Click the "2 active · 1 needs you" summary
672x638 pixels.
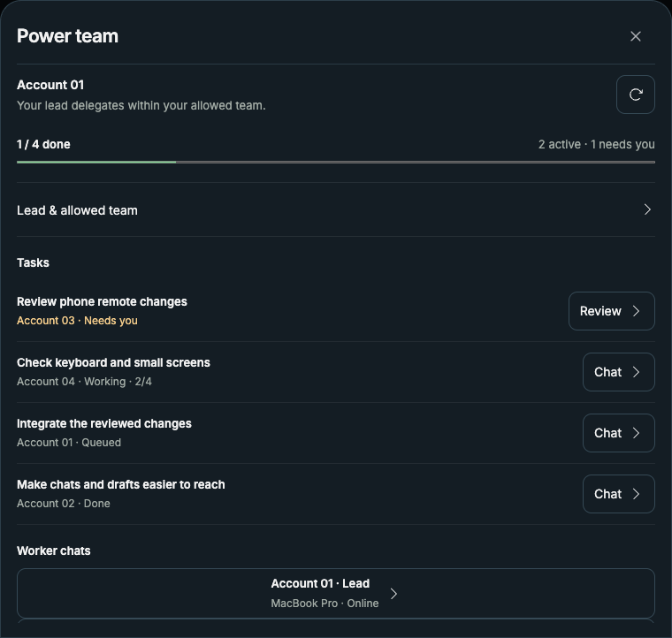point(597,145)
